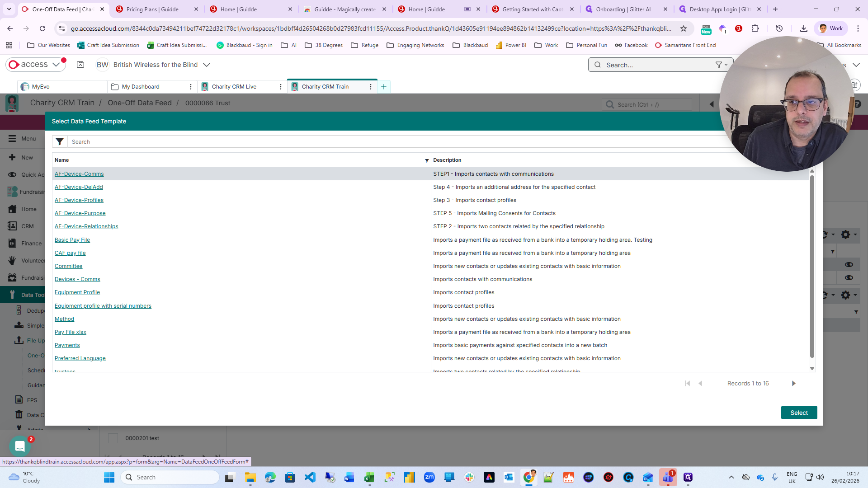This screenshot has width=868, height=488.
Task: Click the Home icon in left sidebar
Action: [x=12, y=209]
